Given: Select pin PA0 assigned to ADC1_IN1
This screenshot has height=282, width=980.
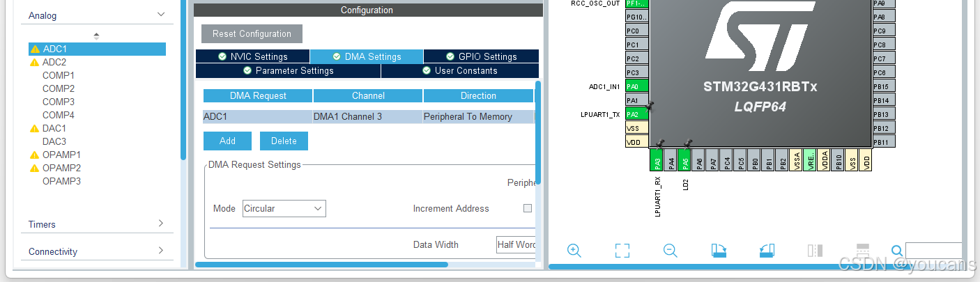Looking at the screenshot, I should (x=636, y=86).
